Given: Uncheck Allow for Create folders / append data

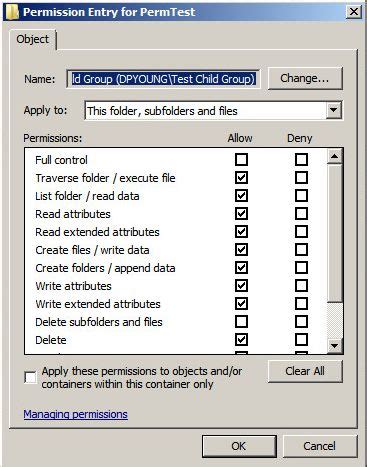Looking at the screenshot, I should click(x=241, y=268).
